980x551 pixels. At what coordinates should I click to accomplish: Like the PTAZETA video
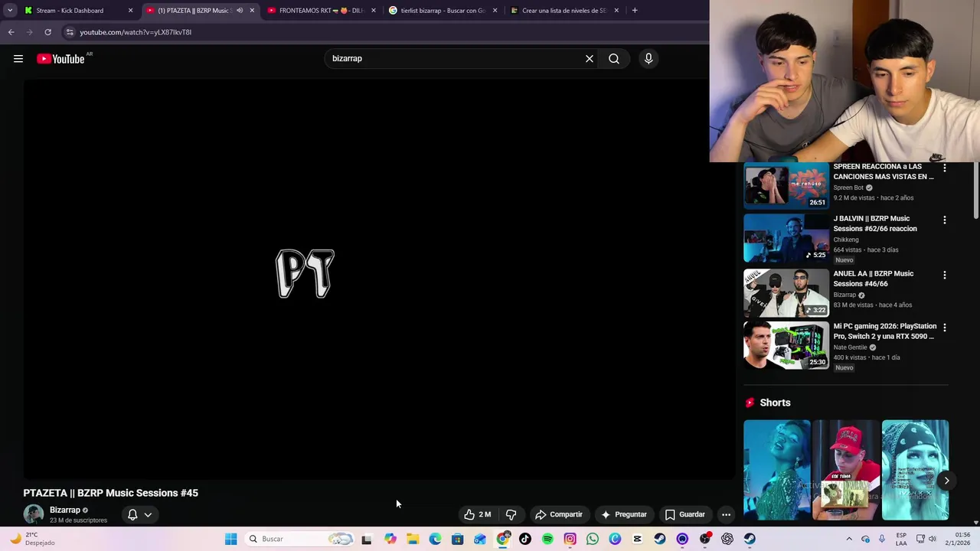(x=478, y=514)
